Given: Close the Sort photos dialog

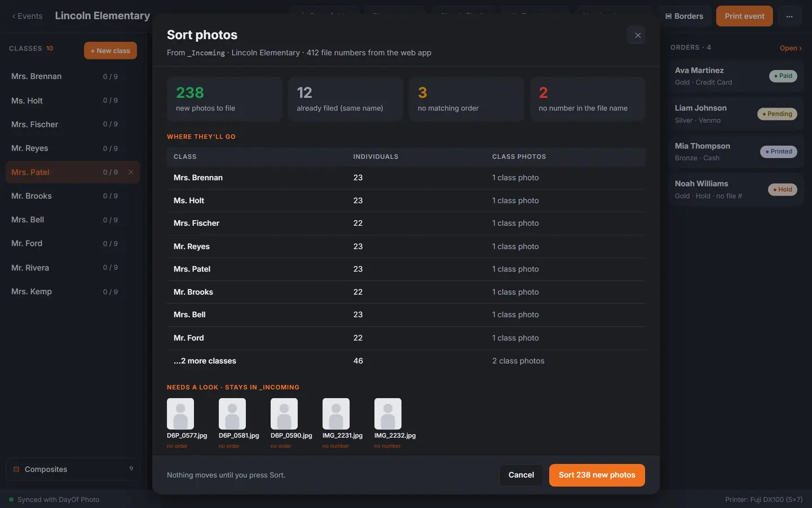Looking at the screenshot, I should 637,35.
